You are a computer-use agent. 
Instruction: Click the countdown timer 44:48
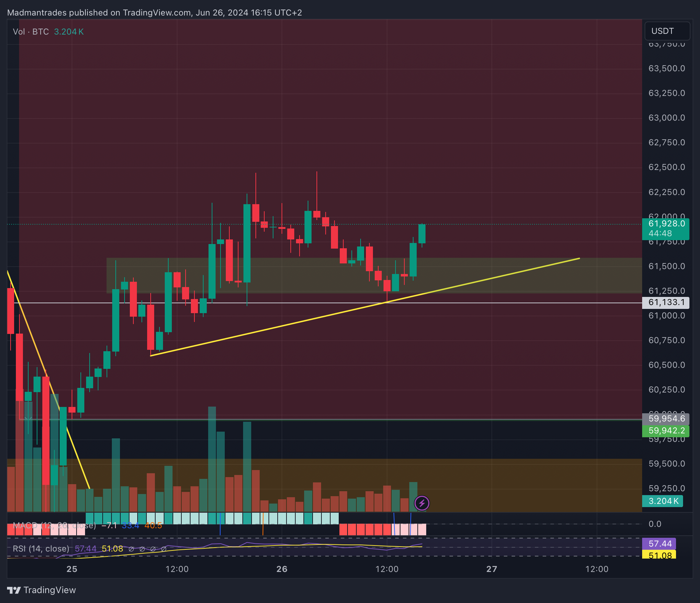(x=660, y=233)
